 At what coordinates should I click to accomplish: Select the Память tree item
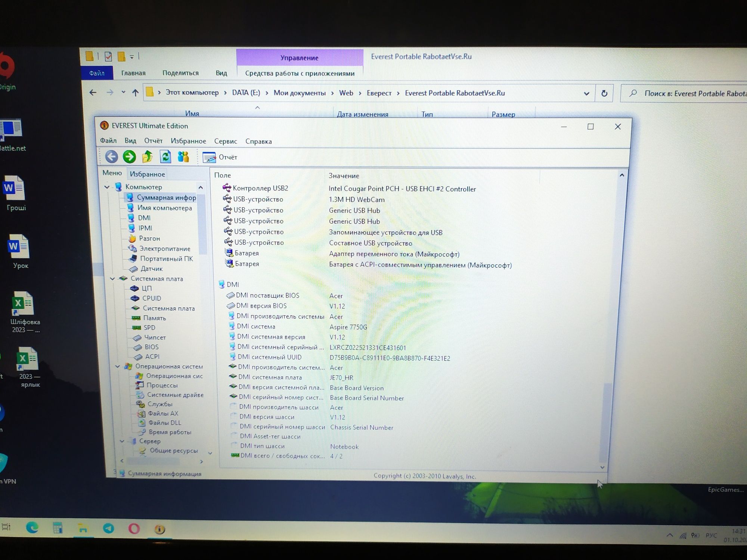[149, 318]
